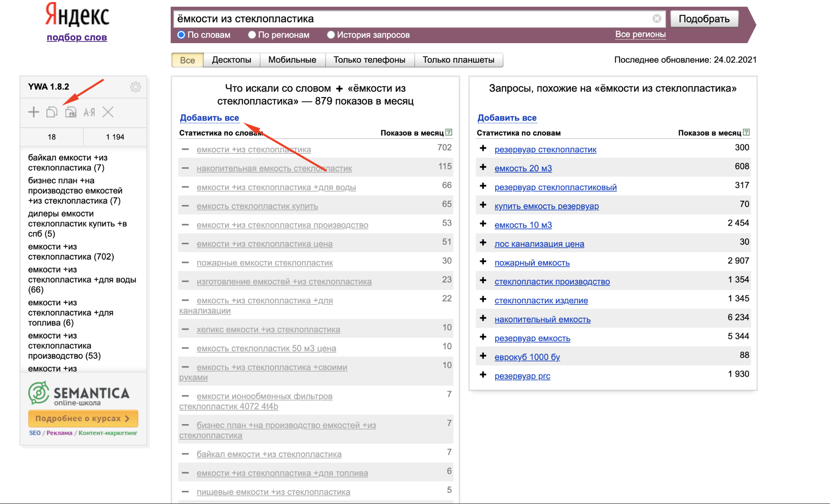Click 'Подробнее о курсах' orange button
The width and height of the screenshot is (830, 504).
click(83, 419)
